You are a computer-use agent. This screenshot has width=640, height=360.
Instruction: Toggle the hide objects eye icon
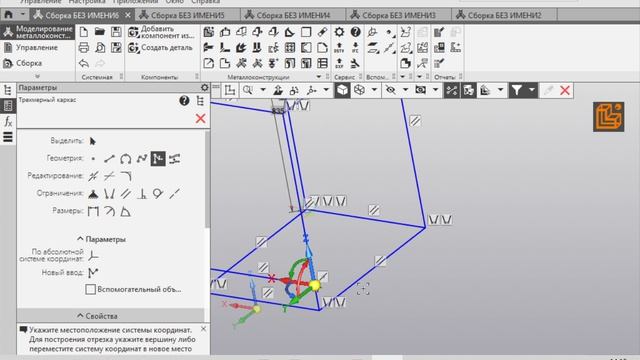[x=391, y=90]
